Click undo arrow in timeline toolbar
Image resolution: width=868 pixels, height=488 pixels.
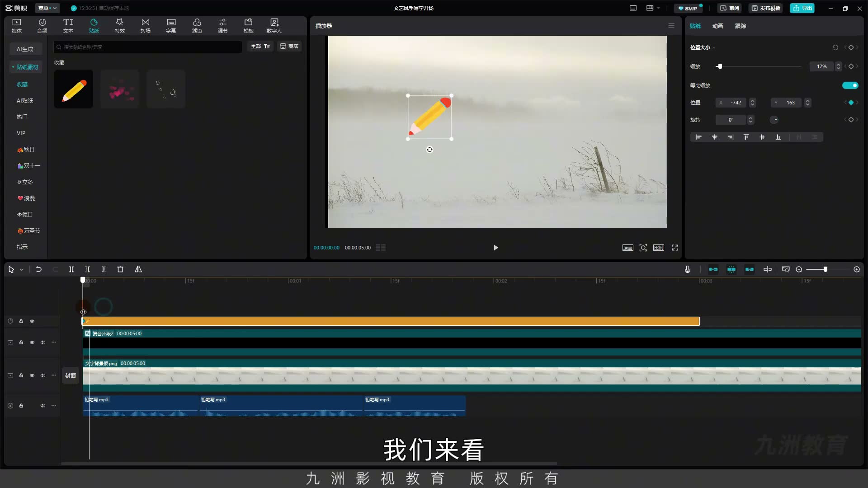point(39,269)
